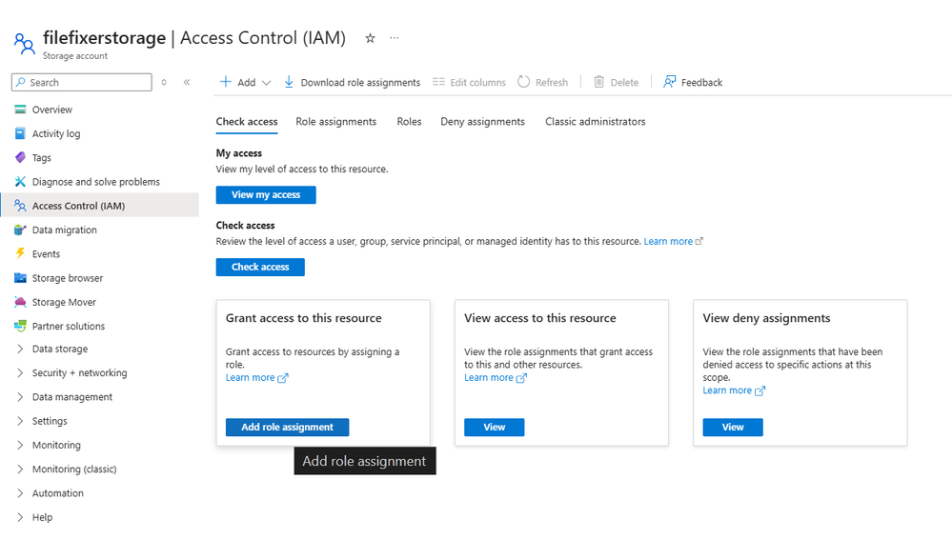Click the Events lightning bolt icon
This screenshot has height=560, width=952.
click(x=20, y=253)
